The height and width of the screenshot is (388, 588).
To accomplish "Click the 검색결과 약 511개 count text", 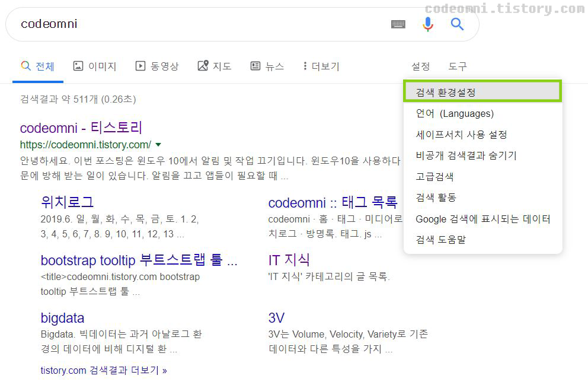I will 78,99.
